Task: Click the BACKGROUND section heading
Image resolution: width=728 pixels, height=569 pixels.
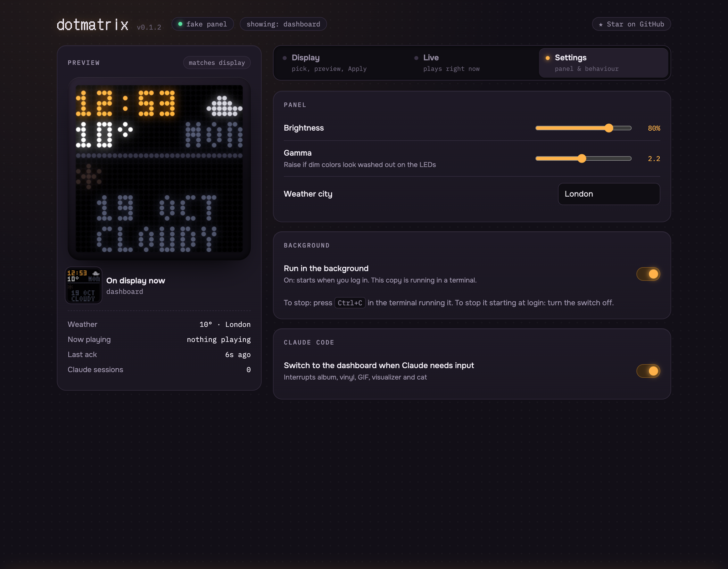Action: tap(307, 245)
